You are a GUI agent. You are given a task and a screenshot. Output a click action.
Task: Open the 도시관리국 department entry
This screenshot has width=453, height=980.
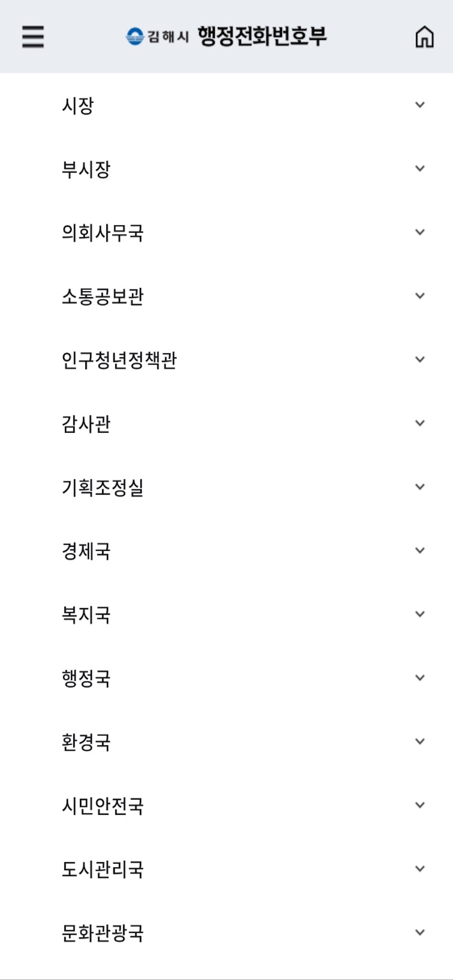point(226,869)
